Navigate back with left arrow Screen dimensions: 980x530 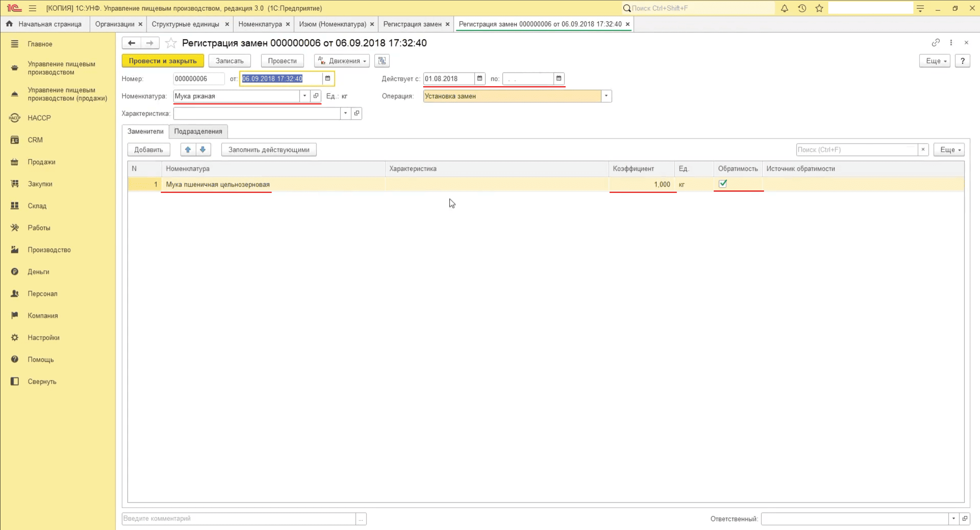coord(131,43)
